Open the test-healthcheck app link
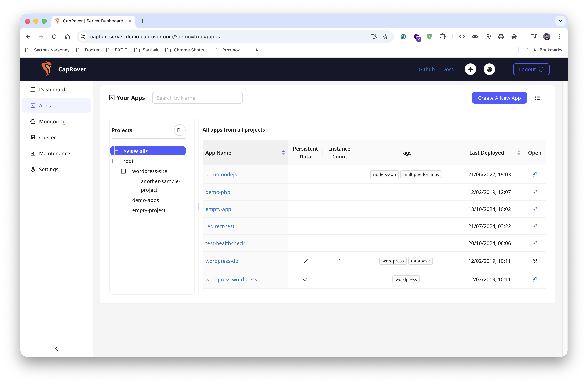The height and width of the screenshot is (384, 588). [x=225, y=243]
